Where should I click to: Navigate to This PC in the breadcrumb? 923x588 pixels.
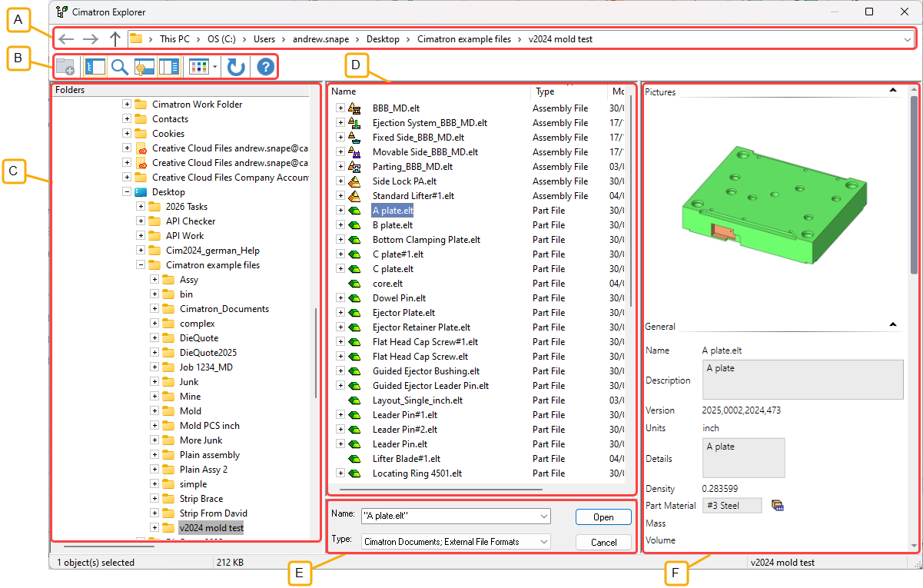[174, 39]
